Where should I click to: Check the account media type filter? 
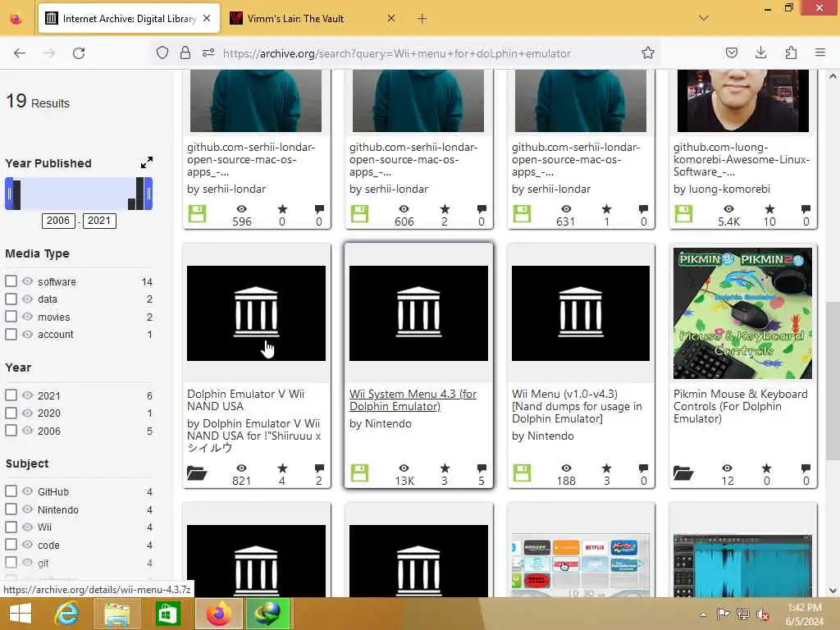coord(11,335)
